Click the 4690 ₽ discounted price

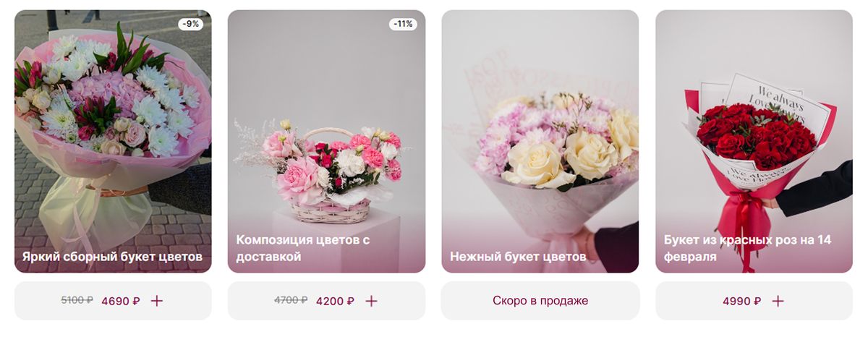tap(120, 301)
